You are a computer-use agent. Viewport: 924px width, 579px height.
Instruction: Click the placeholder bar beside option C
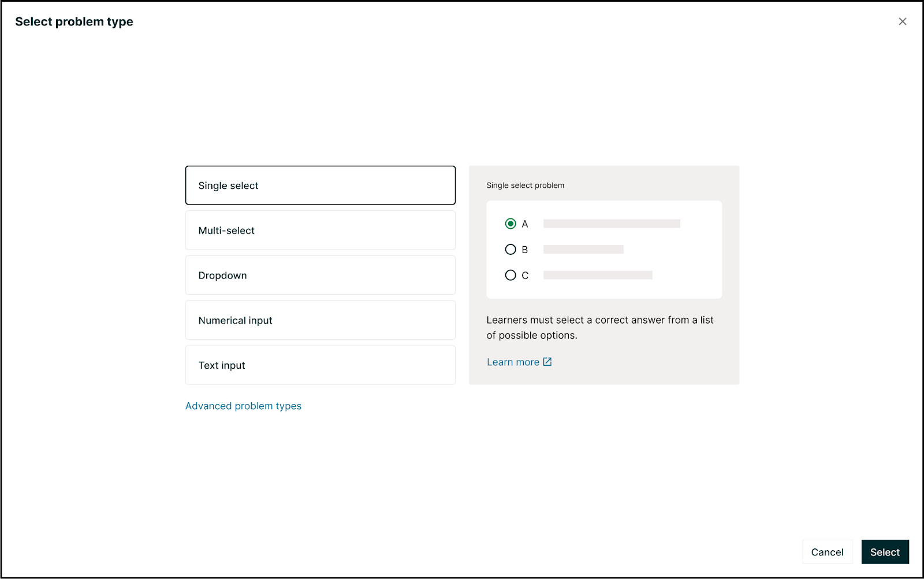click(598, 275)
